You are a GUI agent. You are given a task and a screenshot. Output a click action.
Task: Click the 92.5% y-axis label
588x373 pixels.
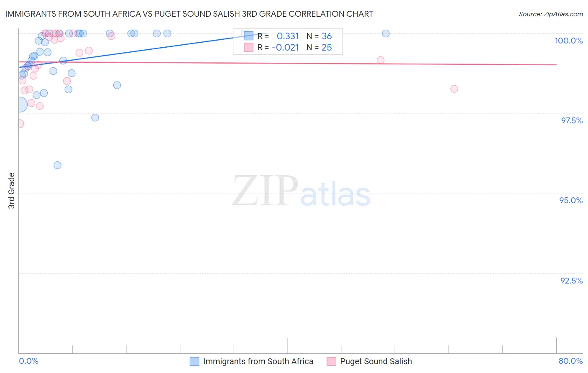pyautogui.click(x=571, y=281)
